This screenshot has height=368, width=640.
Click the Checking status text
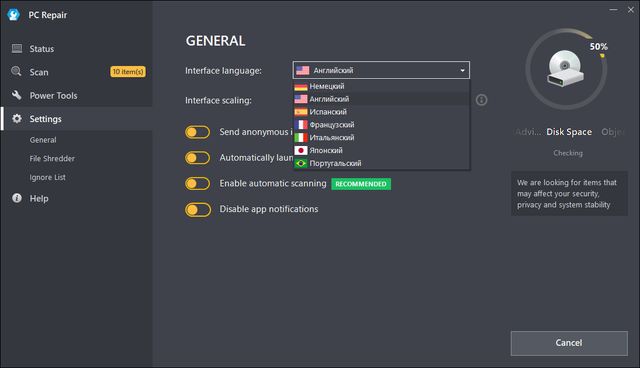(568, 153)
